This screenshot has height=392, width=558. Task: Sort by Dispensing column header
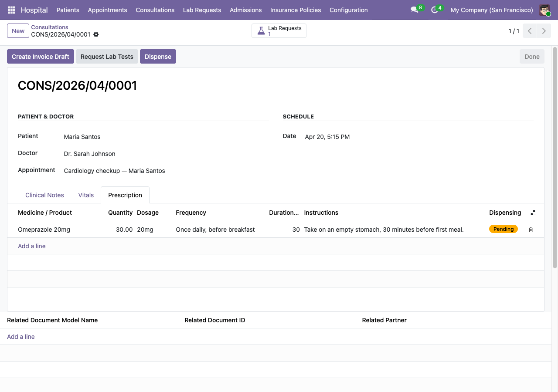[505, 213]
